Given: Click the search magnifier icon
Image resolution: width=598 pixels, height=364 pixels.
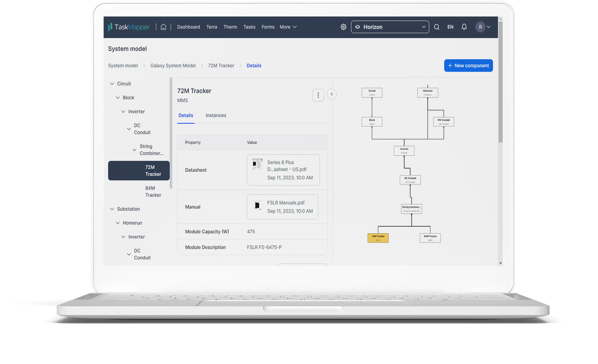Looking at the screenshot, I should pyautogui.click(x=436, y=27).
